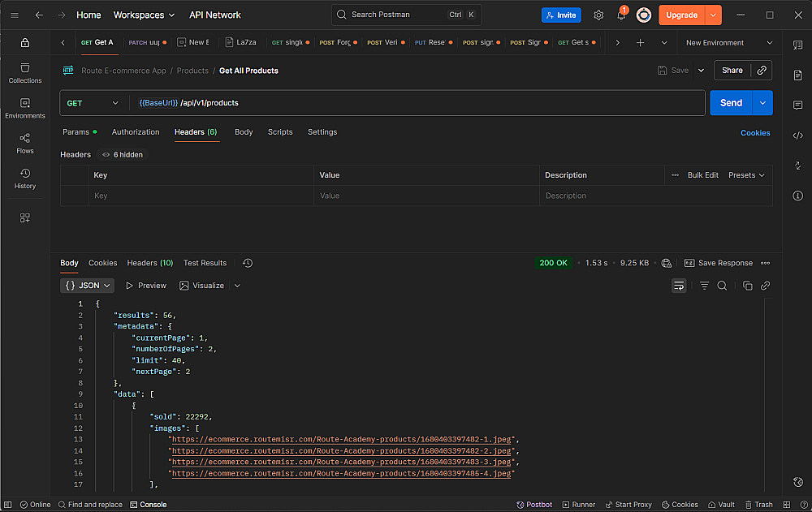Open History in the left sidebar

point(25,179)
